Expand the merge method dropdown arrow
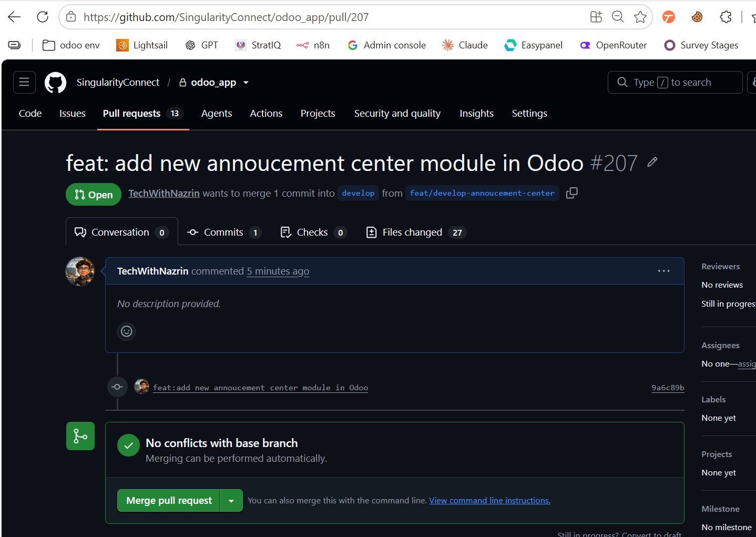The width and height of the screenshot is (756, 537). tap(231, 501)
